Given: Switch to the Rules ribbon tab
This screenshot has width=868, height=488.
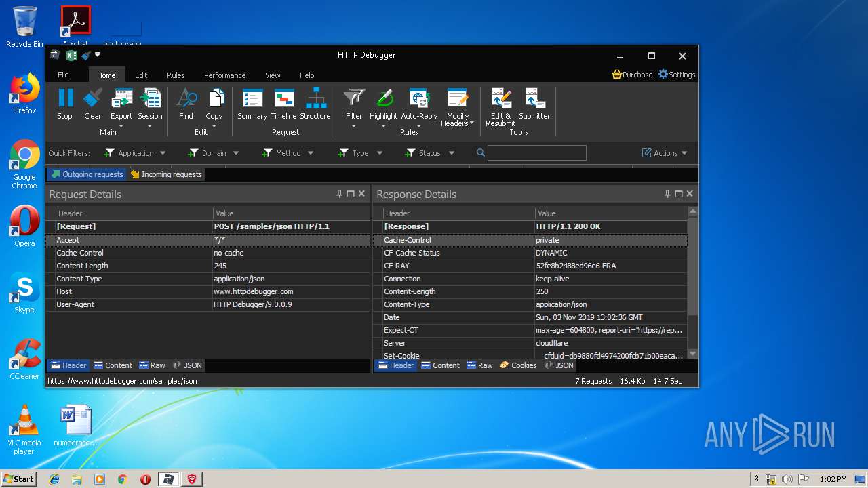Looking at the screenshot, I should 176,75.
